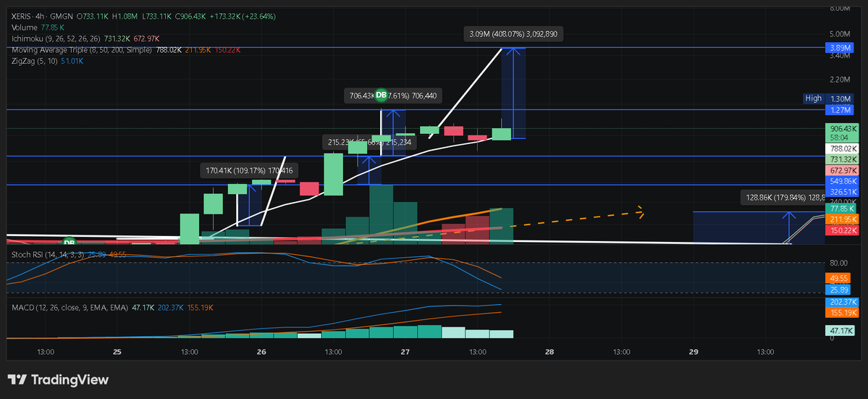Click the 731.32K label on price axis
Image resolution: width=868 pixels, height=399 pixels.
pos(841,159)
